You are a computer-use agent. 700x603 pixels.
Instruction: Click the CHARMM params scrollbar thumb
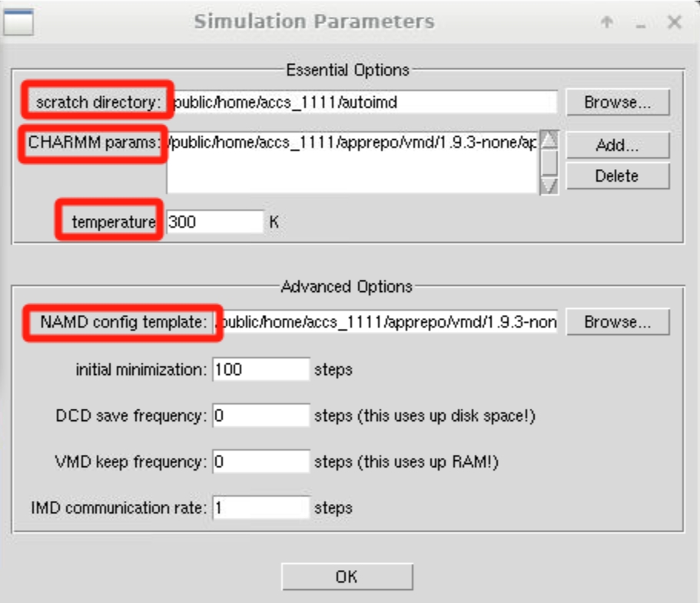549,162
